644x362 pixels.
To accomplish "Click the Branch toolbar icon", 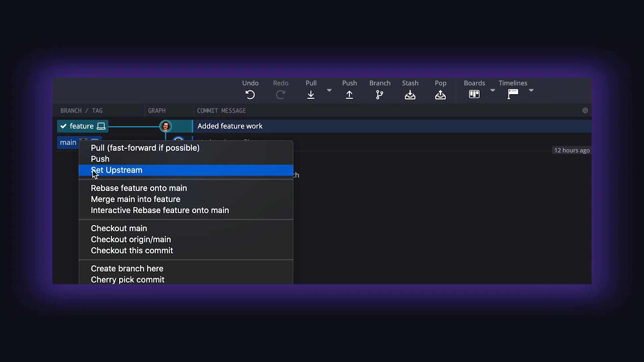I will [x=379, y=95].
